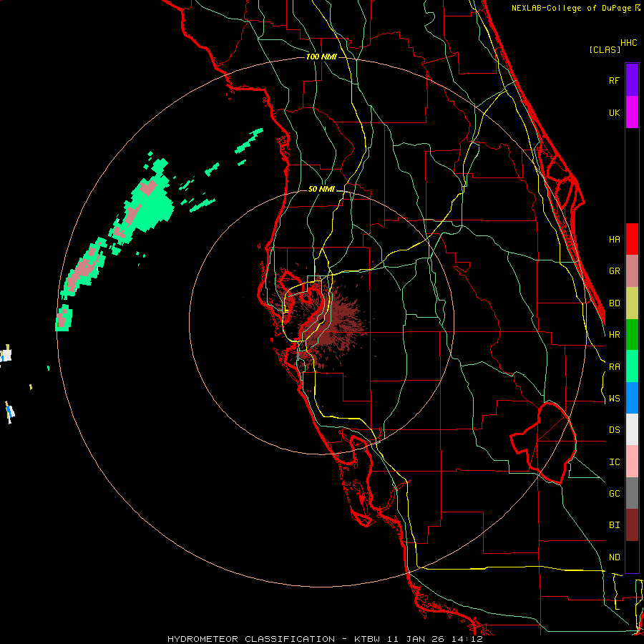Click the "HA" legend label
The image size is (644, 644).
coord(614,240)
